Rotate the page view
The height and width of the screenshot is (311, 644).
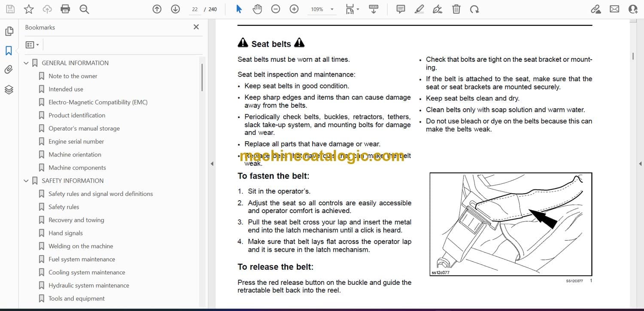pos(474,9)
